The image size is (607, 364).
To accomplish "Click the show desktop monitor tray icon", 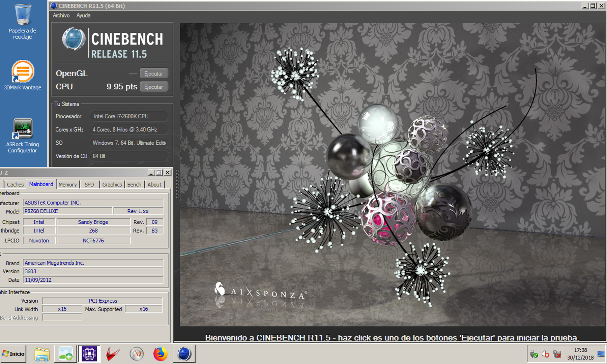I will click(601, 354).
